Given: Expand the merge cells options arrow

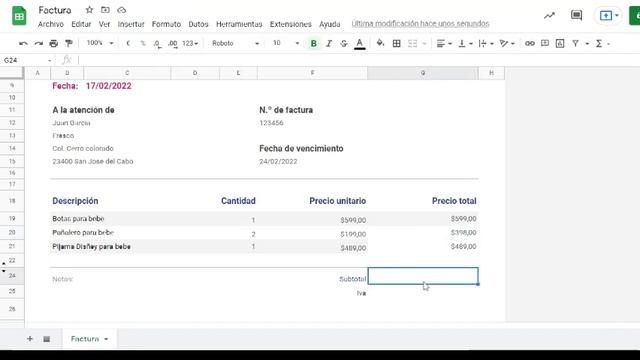Looking at the screenshot, I should click(424, 44).
